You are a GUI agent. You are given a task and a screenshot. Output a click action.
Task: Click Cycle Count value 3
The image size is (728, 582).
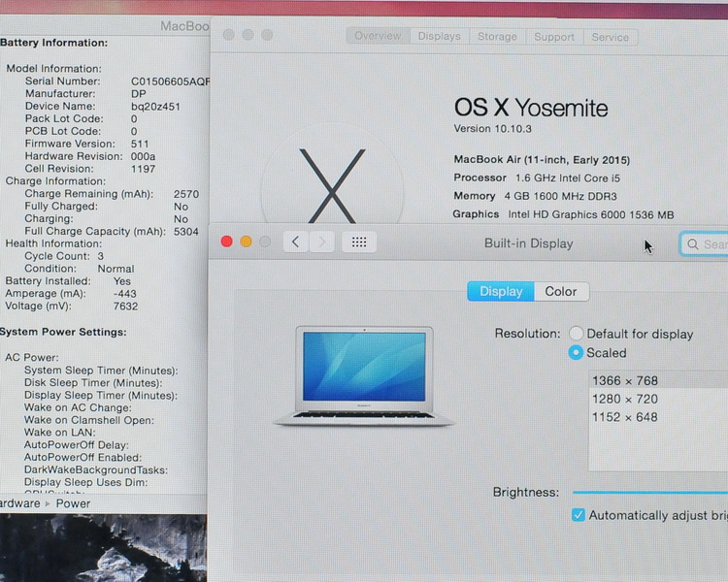(101, 256)
